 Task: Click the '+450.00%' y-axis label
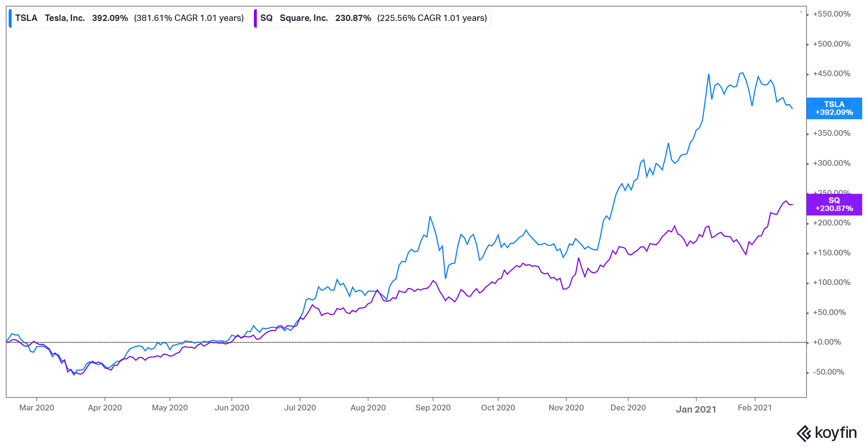[x=831, y=74]
